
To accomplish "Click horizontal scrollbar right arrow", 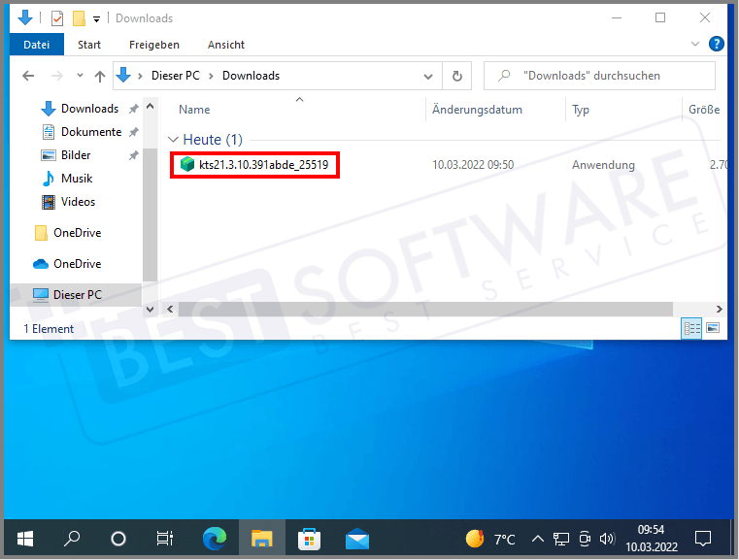I will coord(720,310).
